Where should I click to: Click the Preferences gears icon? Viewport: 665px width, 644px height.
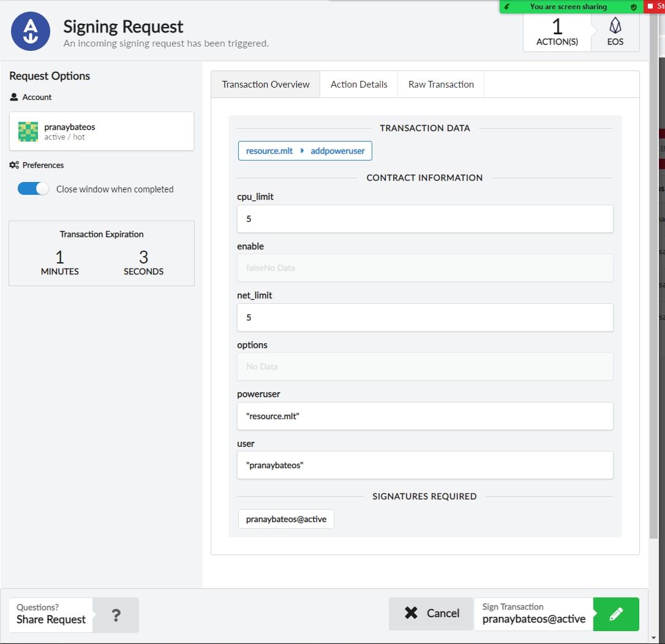14,165
